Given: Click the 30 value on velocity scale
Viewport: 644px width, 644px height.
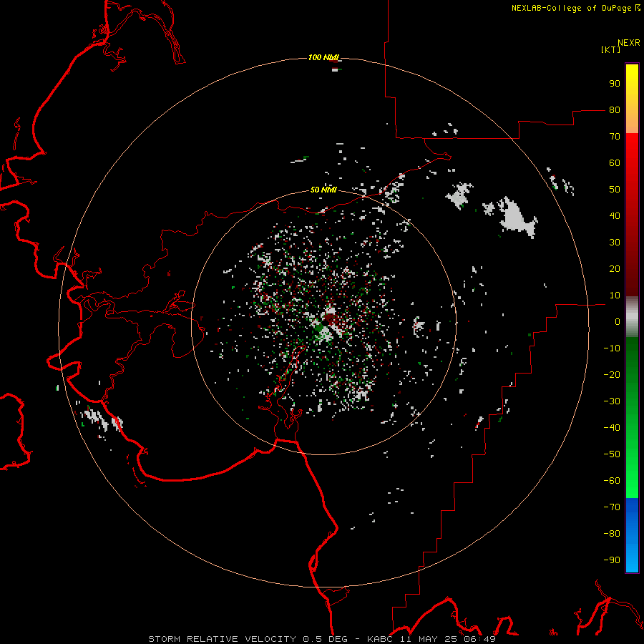Looking at the screenshot, I should (615, 243).
